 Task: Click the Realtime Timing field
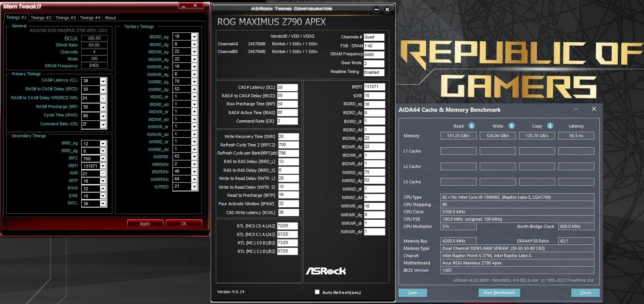[374, 72]
